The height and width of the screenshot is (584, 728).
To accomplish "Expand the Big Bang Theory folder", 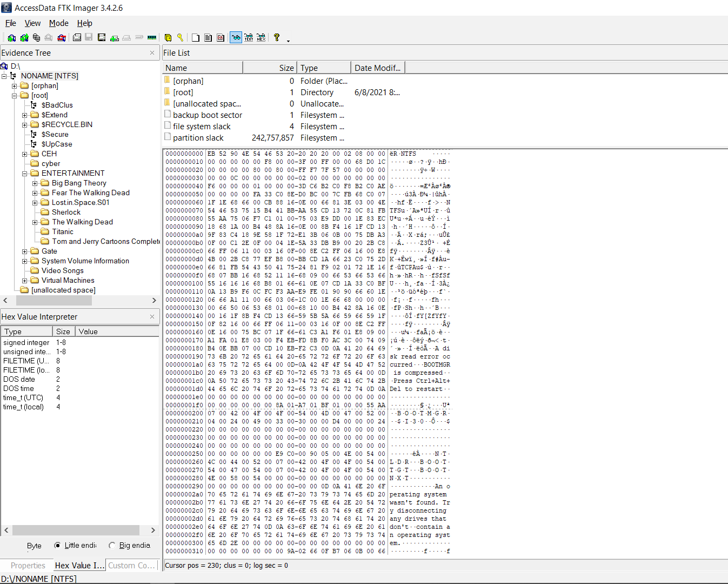I will click(35, 183).
